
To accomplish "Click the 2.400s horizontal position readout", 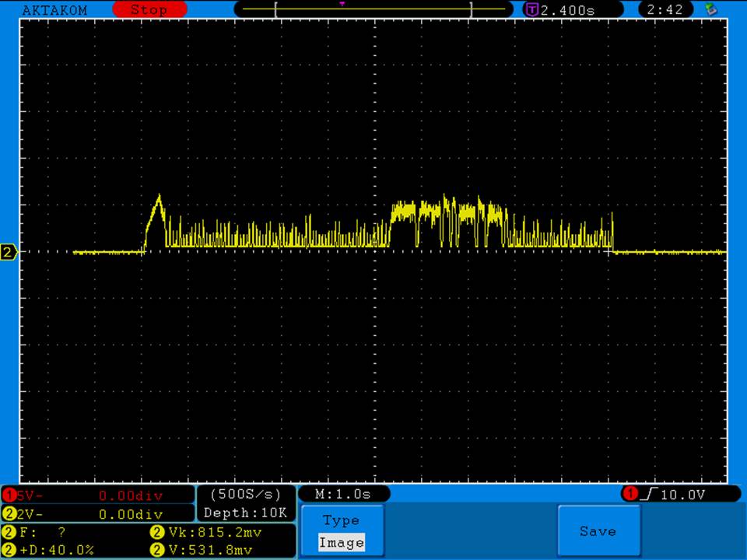I will pos(568,10).
